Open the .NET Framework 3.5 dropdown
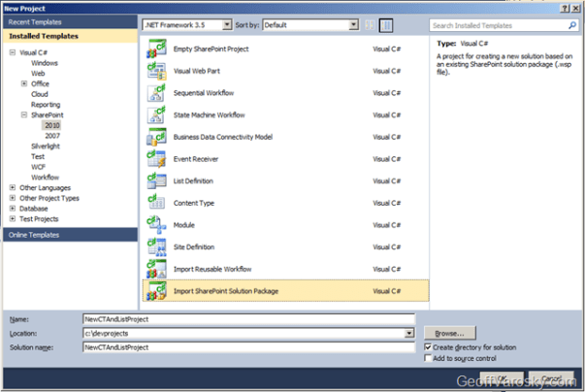This screenshot has height=392, width=585. point(185,24)
